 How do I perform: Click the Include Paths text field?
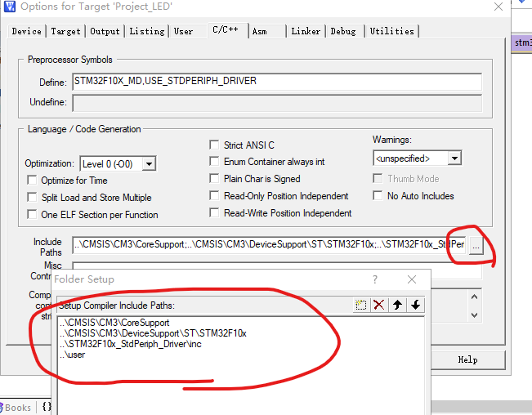[269, 245]
